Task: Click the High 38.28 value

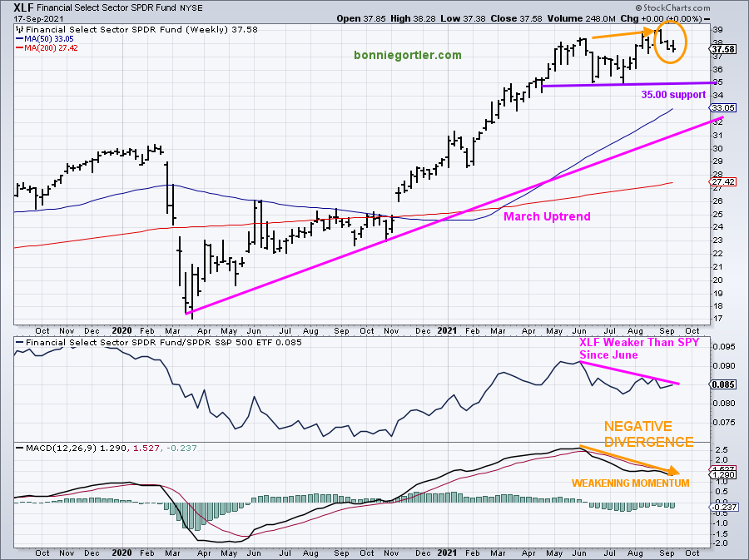Action: pyautogui.click(x=414, y=18)
